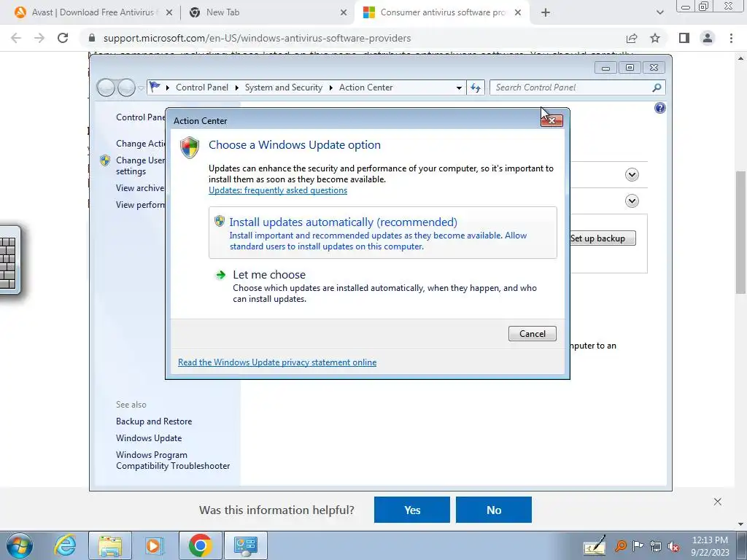Screen dimensions: 747x560
Task: Click the muted volume tray icon
Action: pyautogui.click(x=673, y=546)
